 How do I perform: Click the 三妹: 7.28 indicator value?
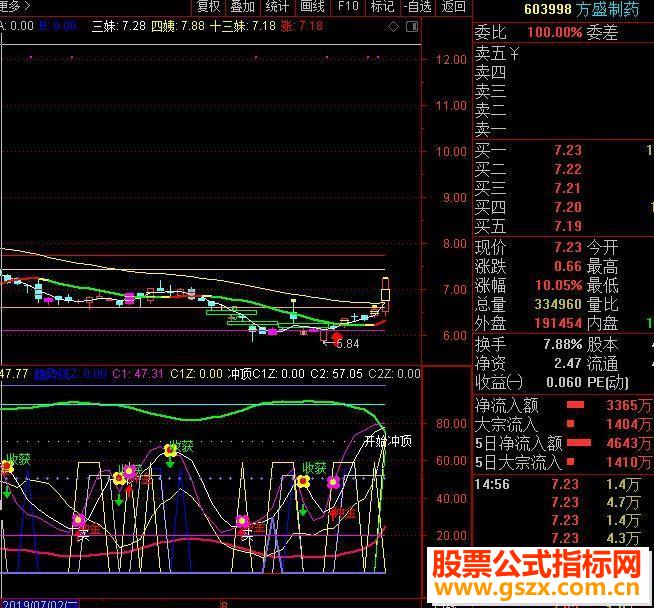118,26
